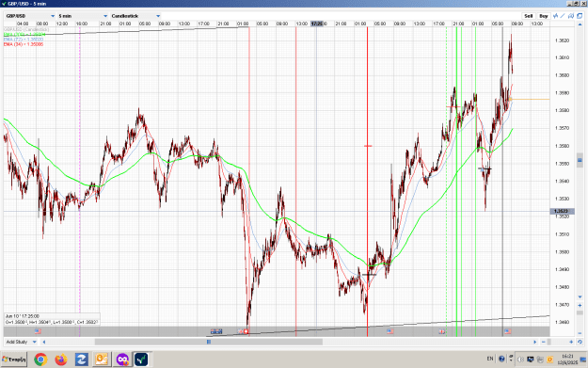
Task: Click the blue marker on the horizontal scrollbar
Action: [209, 342]
